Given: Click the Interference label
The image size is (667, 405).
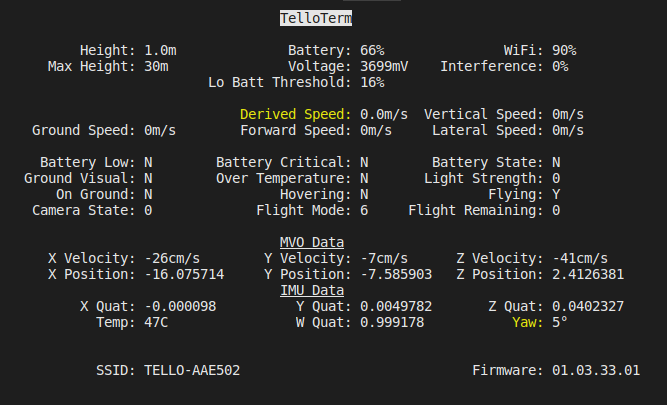Looking at the screenshot, I should tap(491, 66).
